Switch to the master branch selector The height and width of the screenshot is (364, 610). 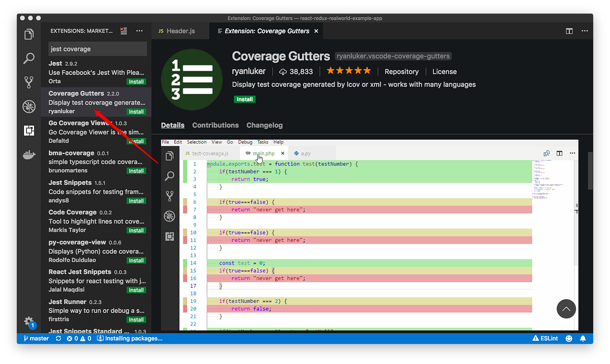click(37, 338)
